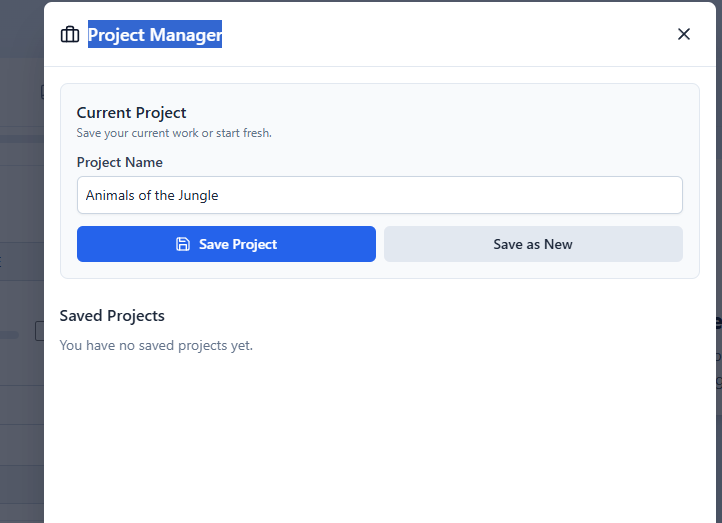Focus the Project Name input field

pyautogui.click(x=379, y=195)
